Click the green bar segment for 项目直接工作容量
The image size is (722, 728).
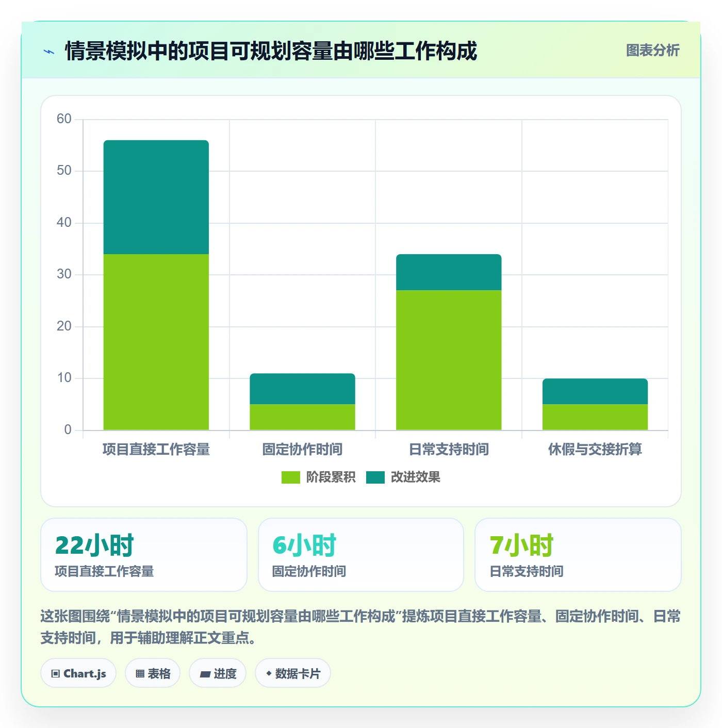click(x=156, y=342)
